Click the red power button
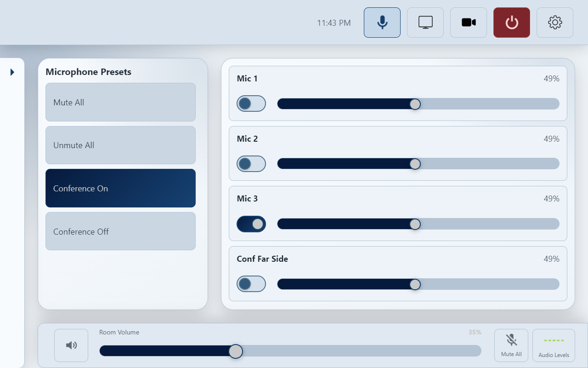The width and height of the screenshot is (588, 368). click(x=512, y=23)
